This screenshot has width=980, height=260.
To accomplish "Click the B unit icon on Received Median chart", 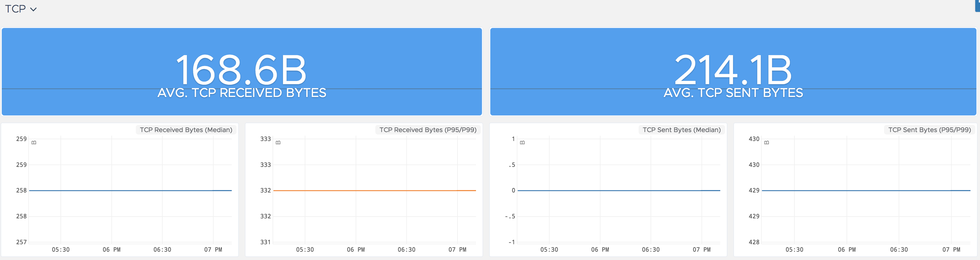I will point(34,142).
